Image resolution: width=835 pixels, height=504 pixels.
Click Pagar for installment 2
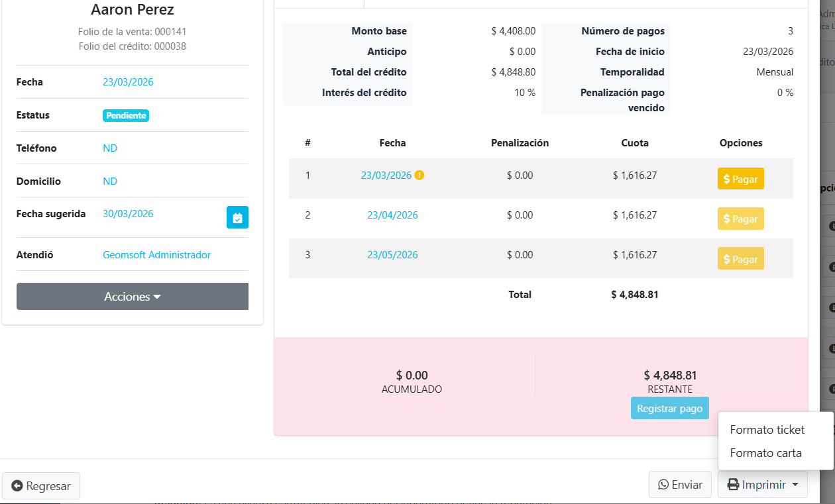tap(740, 219)
